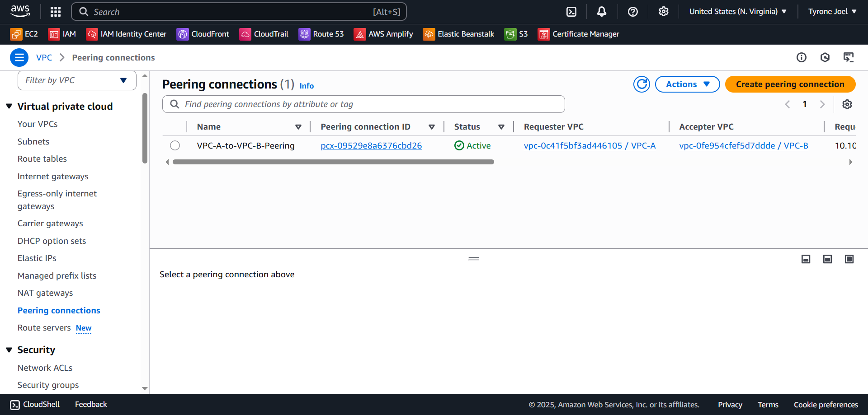The height and width of the screenshot is (415, 868).
Task: Open the table preferences gear above the list
Action: click(847, 104)
